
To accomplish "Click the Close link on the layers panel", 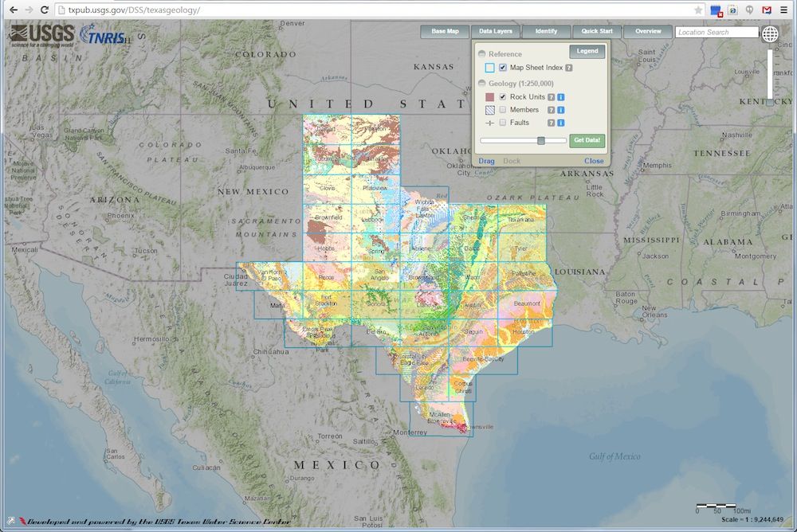I will coord(594,161).
